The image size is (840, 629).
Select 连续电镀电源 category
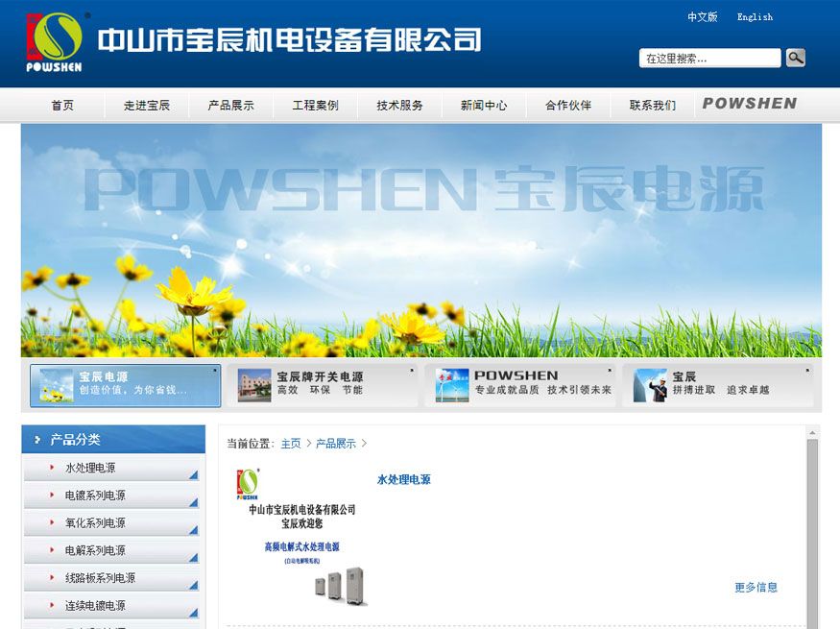(x=111, y=606)
